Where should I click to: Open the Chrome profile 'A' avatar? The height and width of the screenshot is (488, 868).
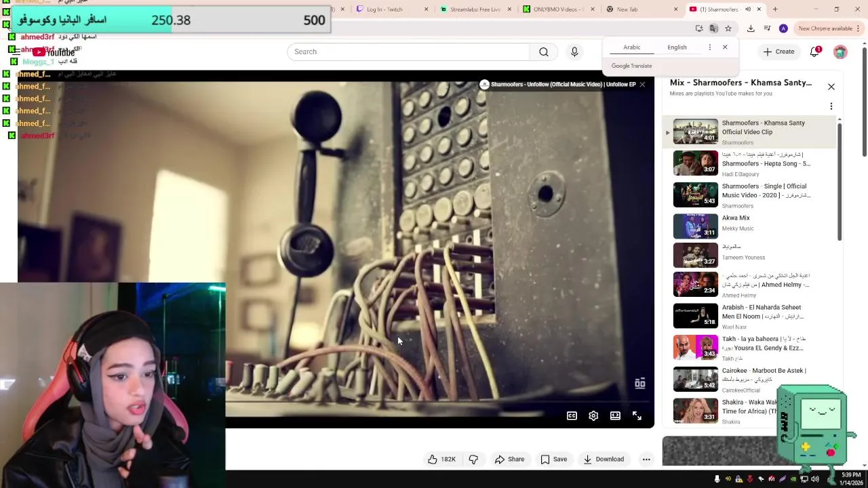point(783,28)
